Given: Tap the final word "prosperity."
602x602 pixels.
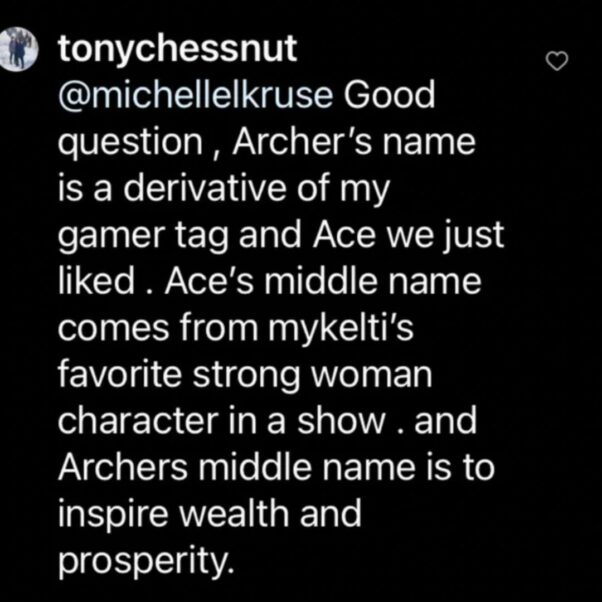Looking at the screenshot, I should [x=146, y=561].
